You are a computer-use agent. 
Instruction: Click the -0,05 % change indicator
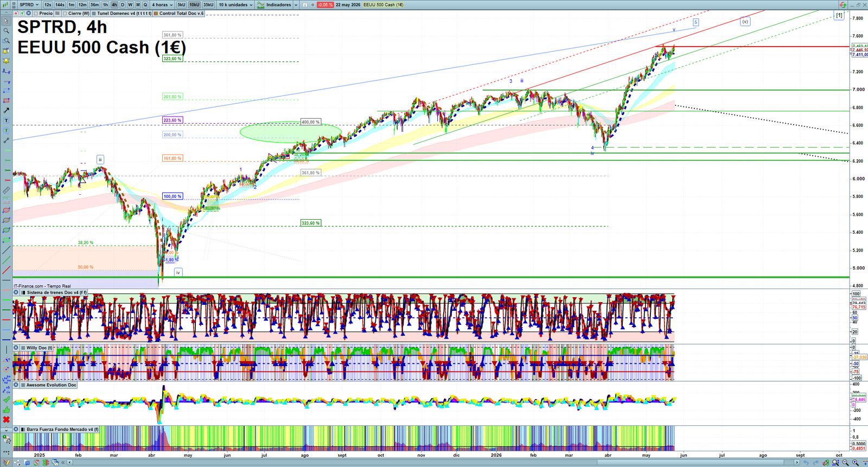point(325,5)
